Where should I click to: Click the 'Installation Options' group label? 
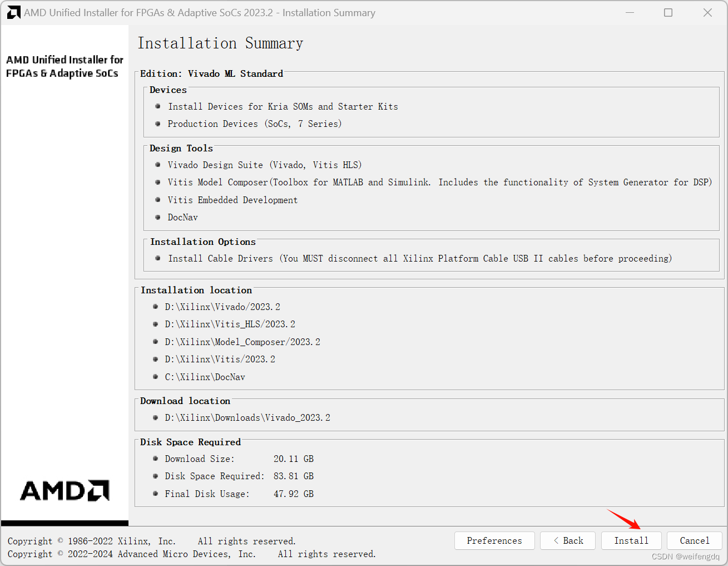[x=203, y=242]
